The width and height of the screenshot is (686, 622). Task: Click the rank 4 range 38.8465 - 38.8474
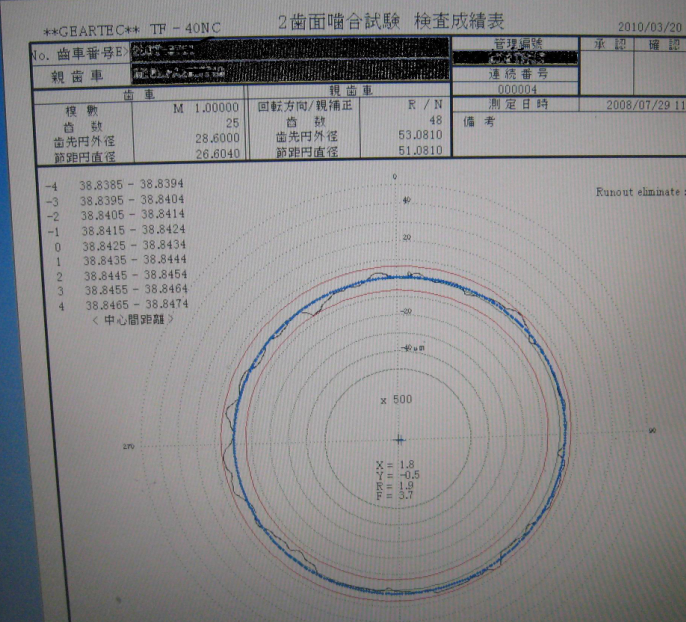[x=137, y=304]
